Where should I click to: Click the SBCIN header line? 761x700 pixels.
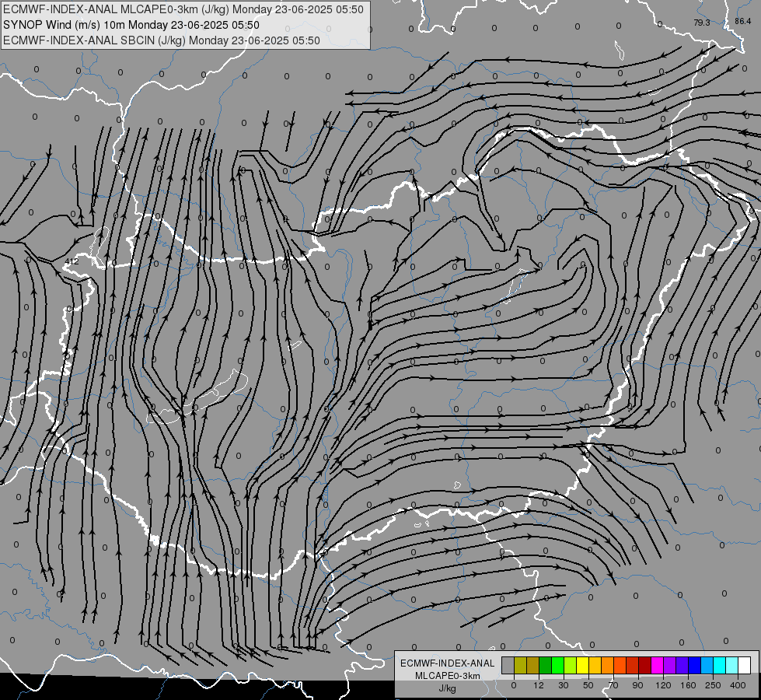(x=162, y=40)
